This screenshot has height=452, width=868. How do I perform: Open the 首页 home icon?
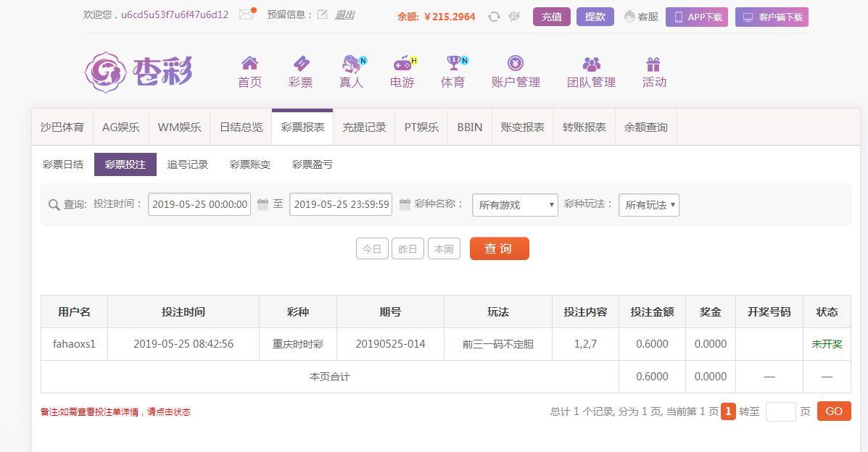click(x=249, y=63)
